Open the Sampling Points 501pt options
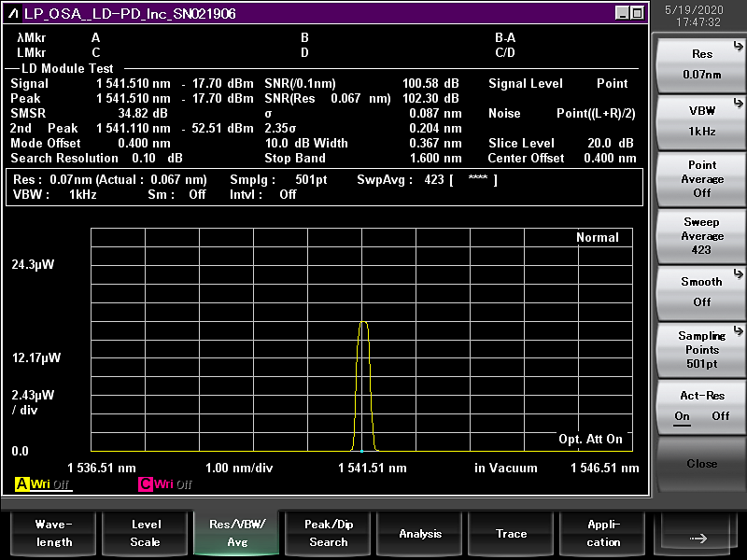This screenshot has width=747, height=560. tap(701, 349)
